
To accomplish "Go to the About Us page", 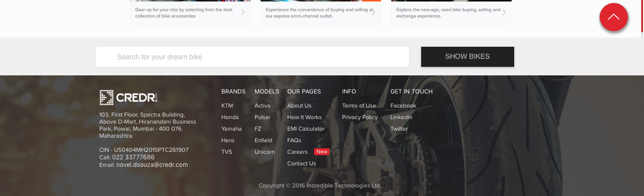I will pyautogui.click(x=299, y=106).
